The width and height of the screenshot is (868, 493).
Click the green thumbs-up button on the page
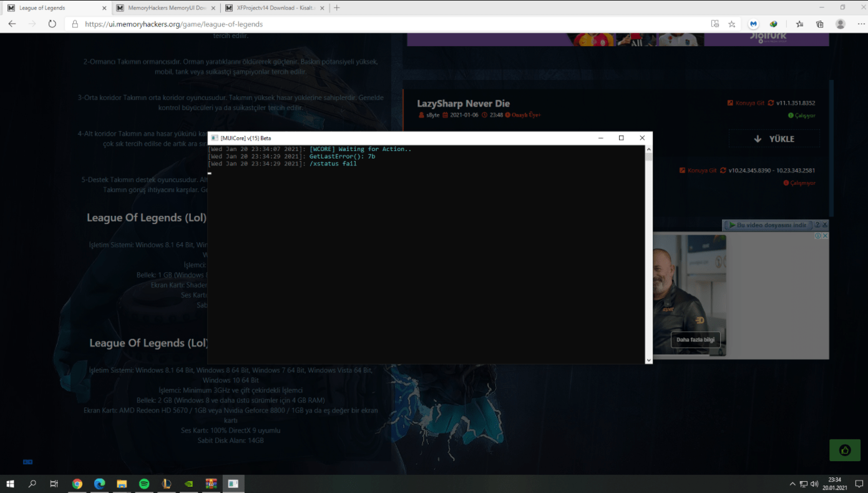[845, 450]
